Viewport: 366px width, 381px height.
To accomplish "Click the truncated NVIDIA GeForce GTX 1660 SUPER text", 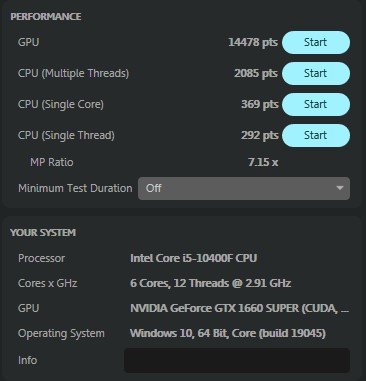I will [x=240, y=308].
